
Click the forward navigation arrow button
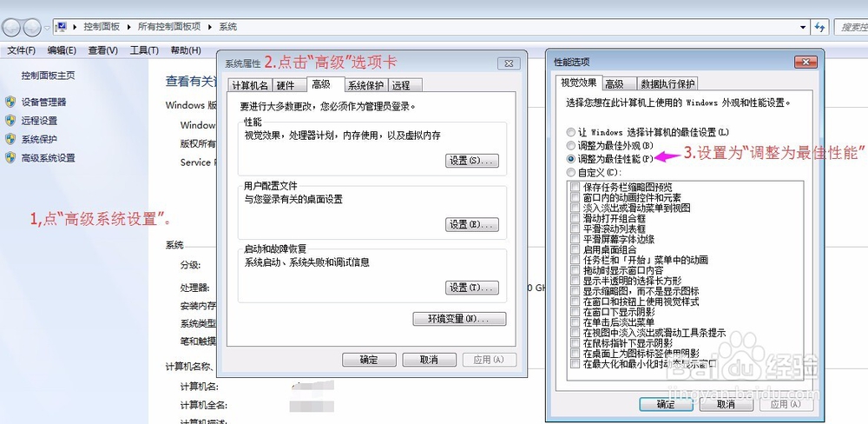tap(32, 27)
